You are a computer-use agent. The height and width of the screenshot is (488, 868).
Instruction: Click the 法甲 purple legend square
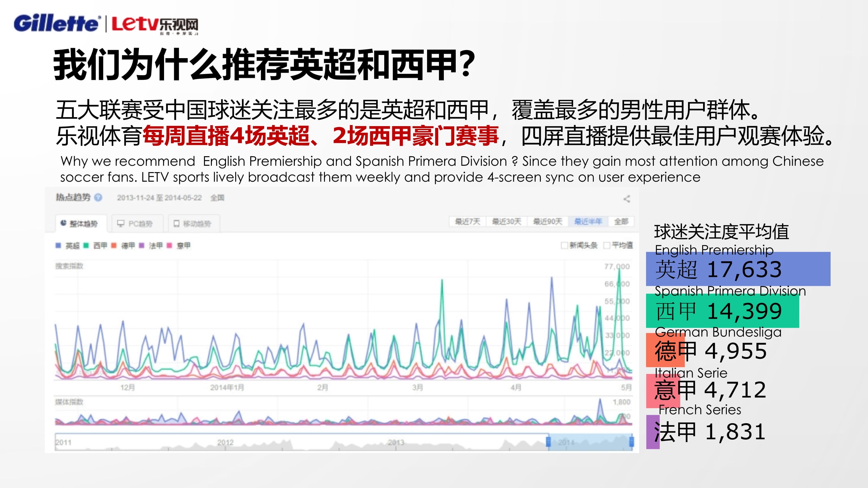141,246
